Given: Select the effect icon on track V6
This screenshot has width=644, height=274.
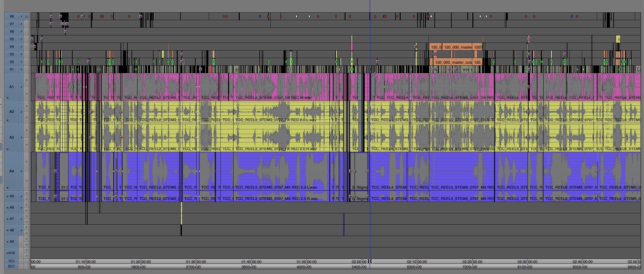Looking at the screenshot, I should pyautogui.click(x=65, y=31).
